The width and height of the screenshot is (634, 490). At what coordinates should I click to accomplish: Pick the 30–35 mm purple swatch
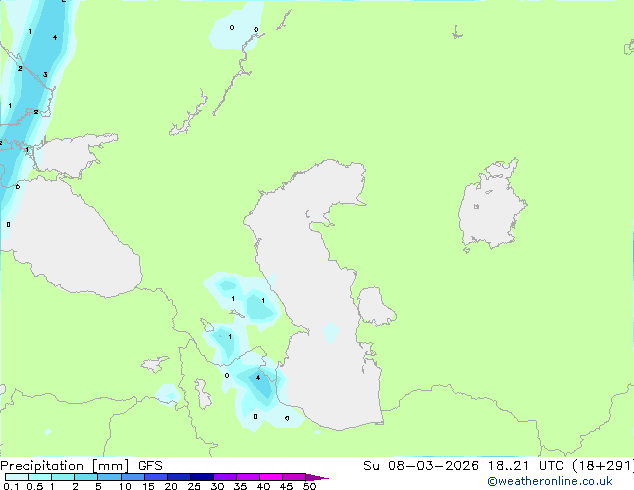[224, 477]
